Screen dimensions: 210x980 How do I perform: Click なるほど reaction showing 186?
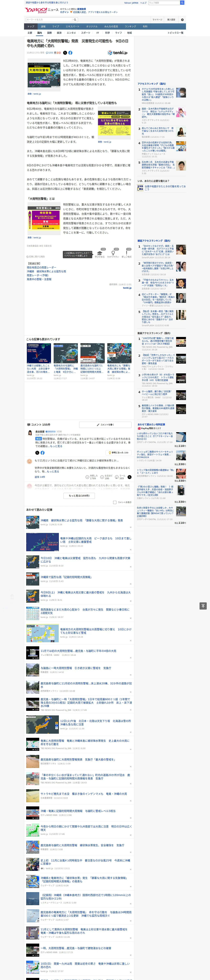[x=106, y=477]
